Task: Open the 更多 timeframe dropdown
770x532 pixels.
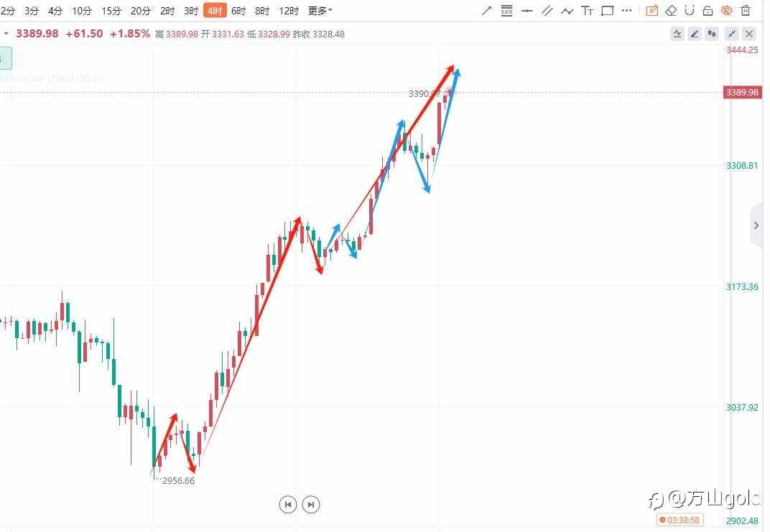Action: pyautogui.click(x=320, y=10)
